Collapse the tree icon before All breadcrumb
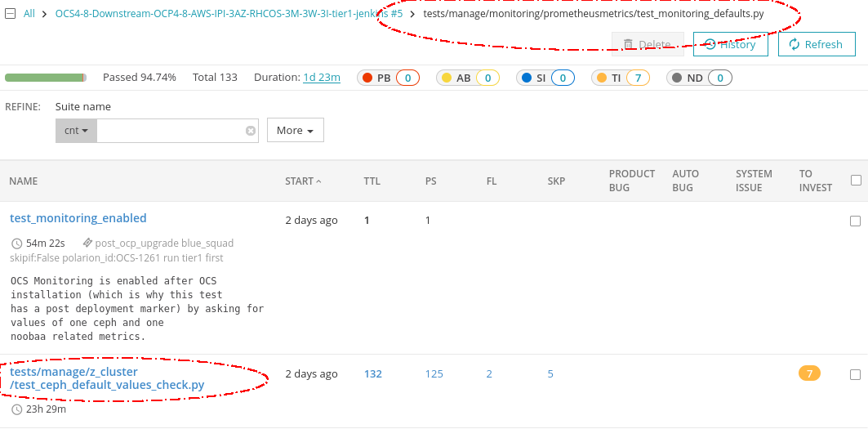The image size is (868, 429). 10,14
